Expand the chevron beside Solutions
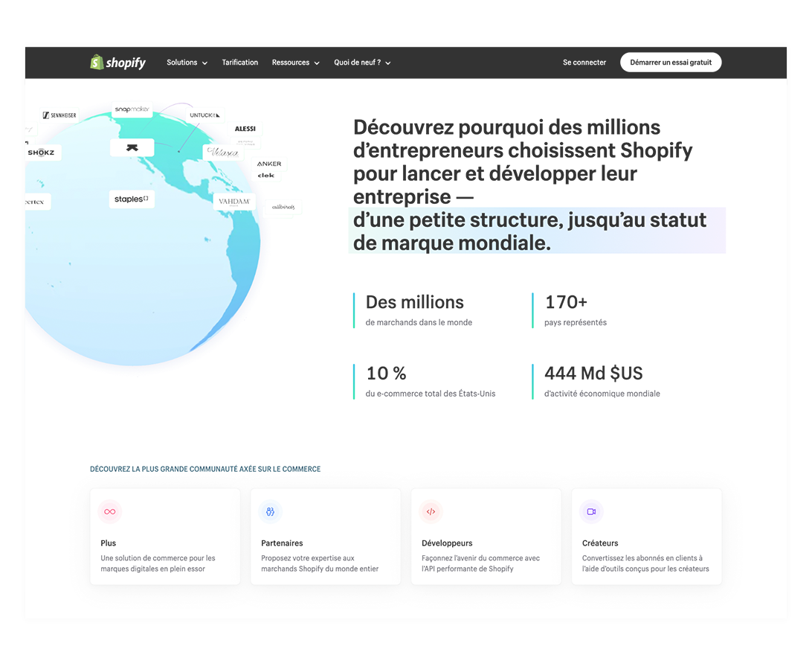This screenshot has height=666, width=812. tap(204, 63)
